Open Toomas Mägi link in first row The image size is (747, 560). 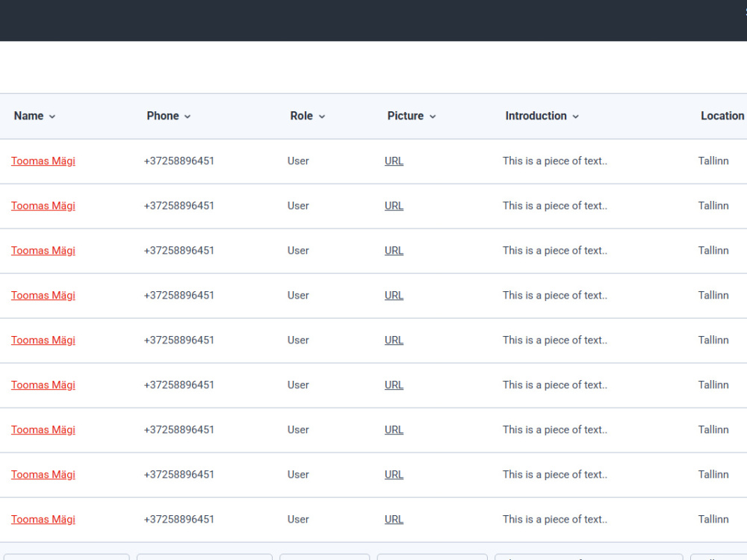(43, 161)
